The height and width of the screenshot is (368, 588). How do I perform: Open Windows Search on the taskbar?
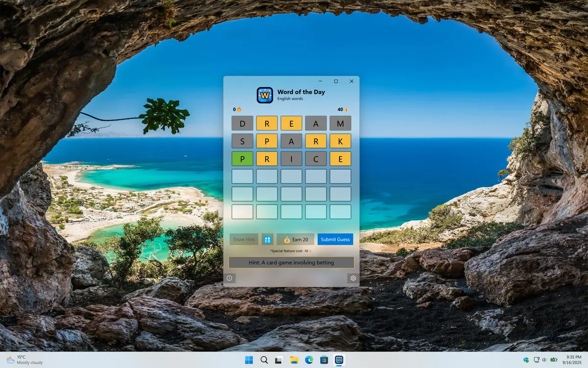point(264,360)
